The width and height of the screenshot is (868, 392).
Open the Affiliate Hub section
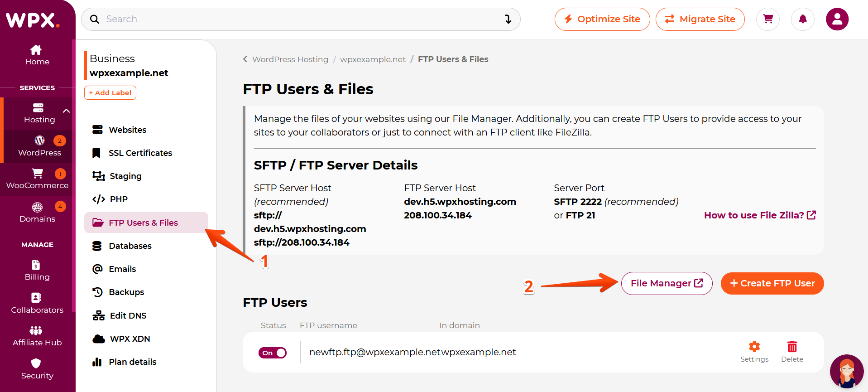tap(37, 336)
